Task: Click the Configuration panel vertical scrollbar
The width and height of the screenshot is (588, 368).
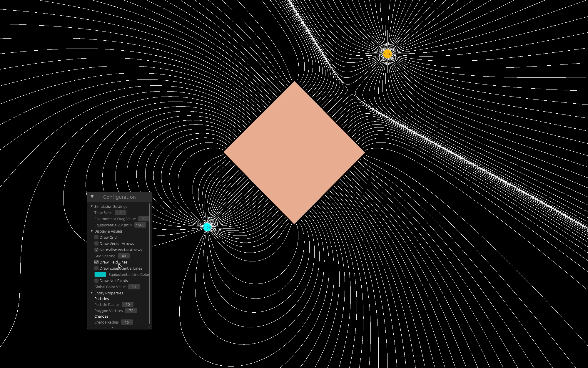Action: 150,263
